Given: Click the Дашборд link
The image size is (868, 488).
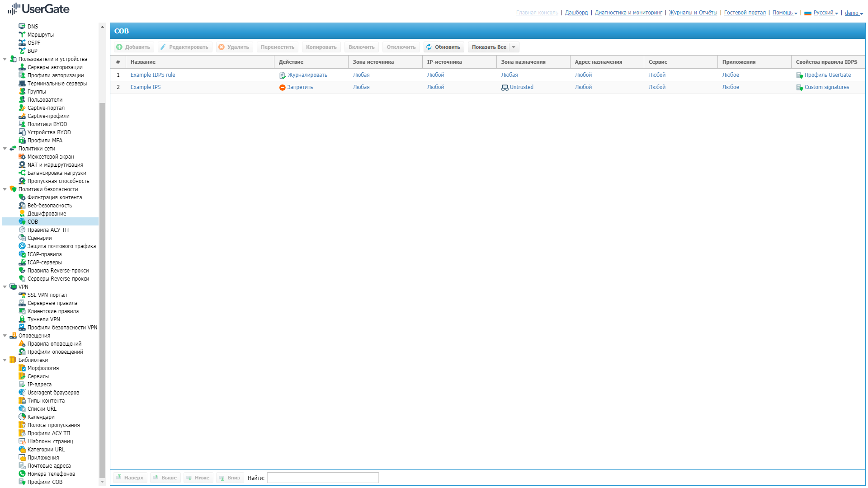Looking at the screenshot, I should [576, 13].
